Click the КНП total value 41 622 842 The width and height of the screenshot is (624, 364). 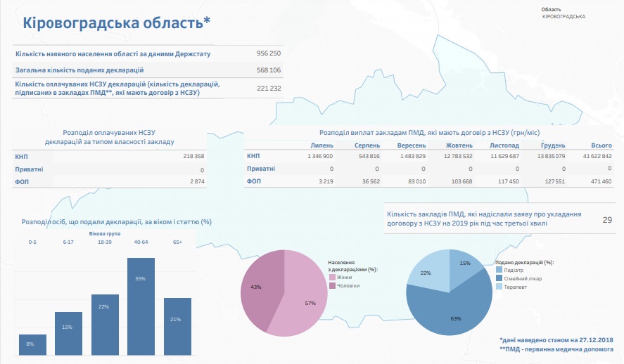597,156
